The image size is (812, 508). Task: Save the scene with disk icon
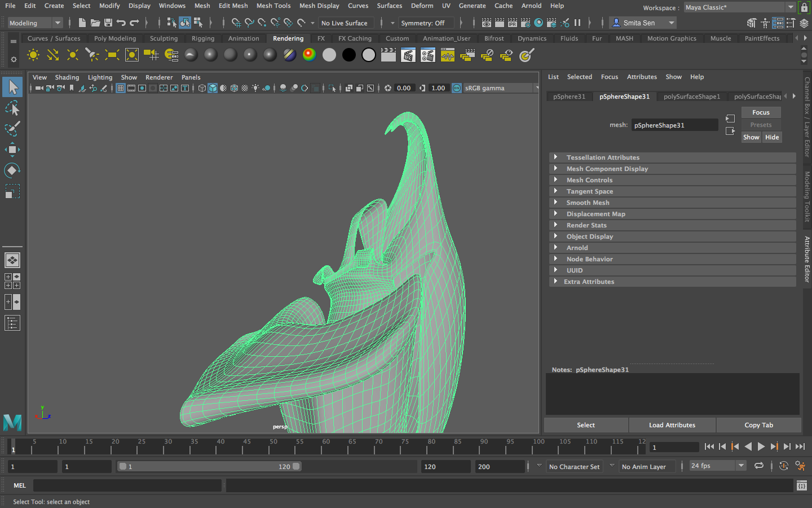coord(108,23)
